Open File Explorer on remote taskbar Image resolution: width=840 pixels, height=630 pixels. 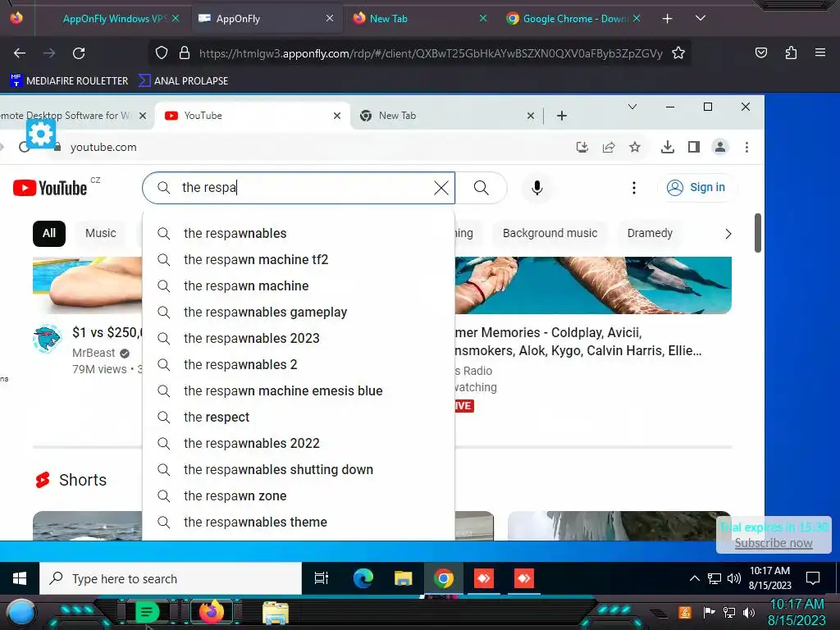pyautogui.click(x=403, y=578)
